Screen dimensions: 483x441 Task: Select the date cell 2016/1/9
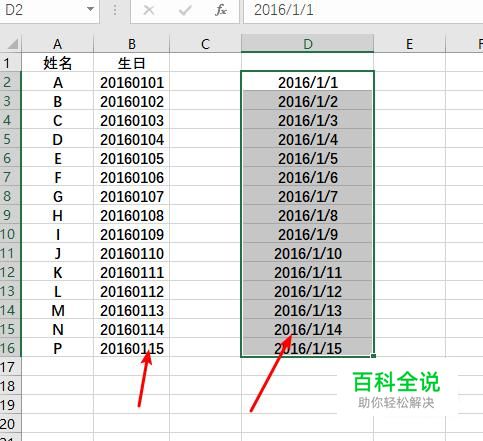308,234
